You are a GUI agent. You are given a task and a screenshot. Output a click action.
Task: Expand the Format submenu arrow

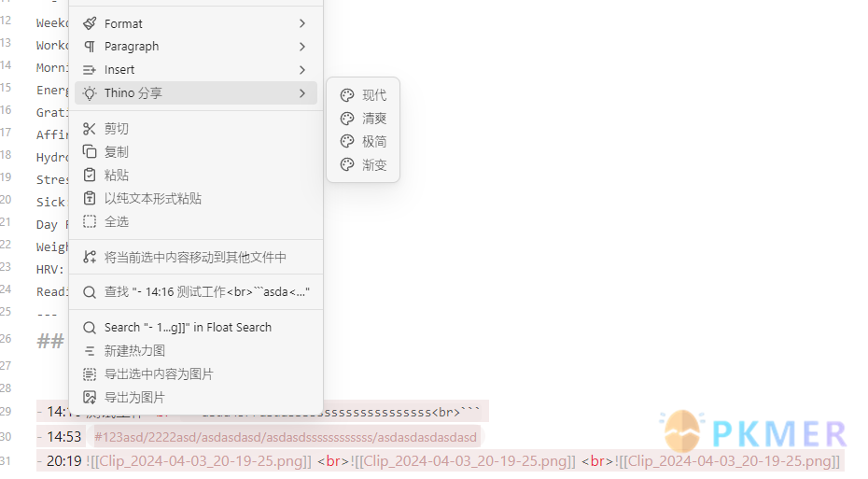tap(302, 23)
